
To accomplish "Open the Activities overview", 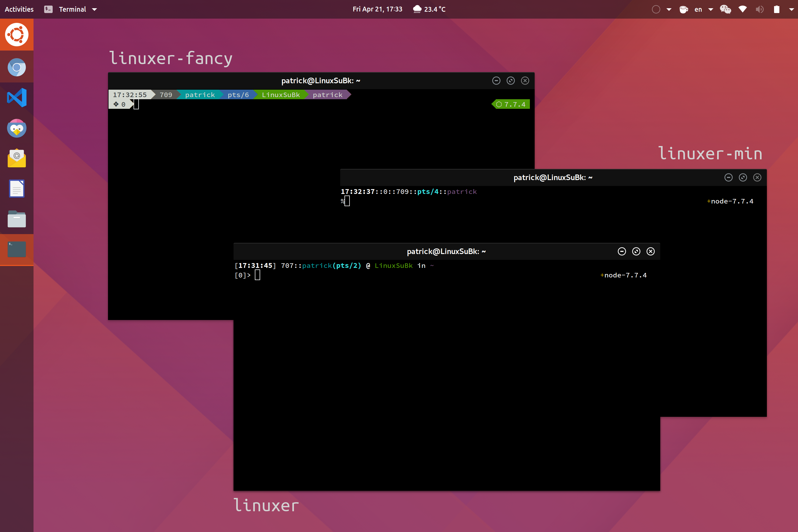I will pyautogui.click(x=19, y=9).
